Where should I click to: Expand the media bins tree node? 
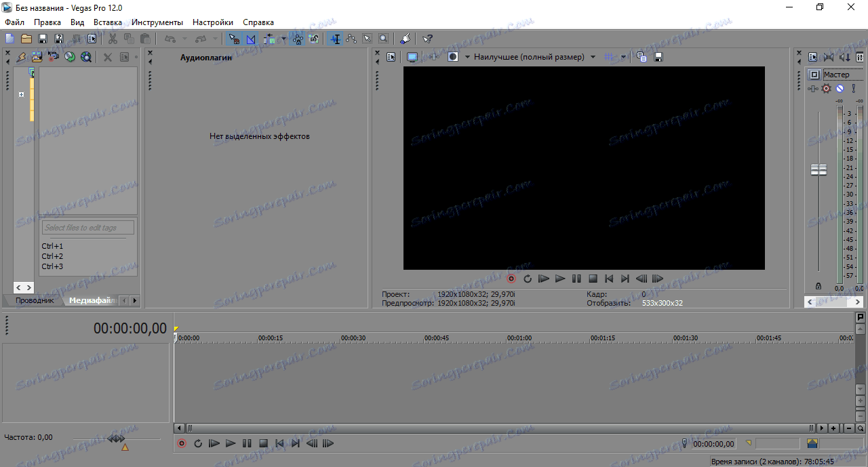[x=21, y=94]
